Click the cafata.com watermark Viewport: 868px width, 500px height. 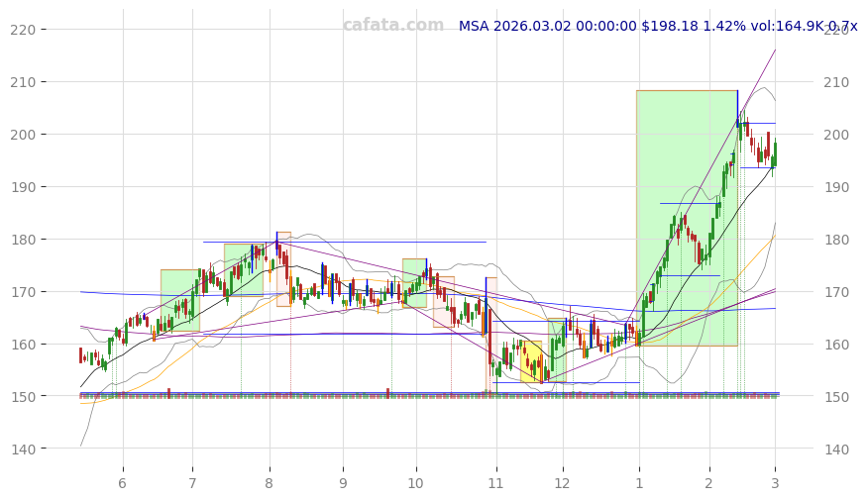(x=393, y=26)
